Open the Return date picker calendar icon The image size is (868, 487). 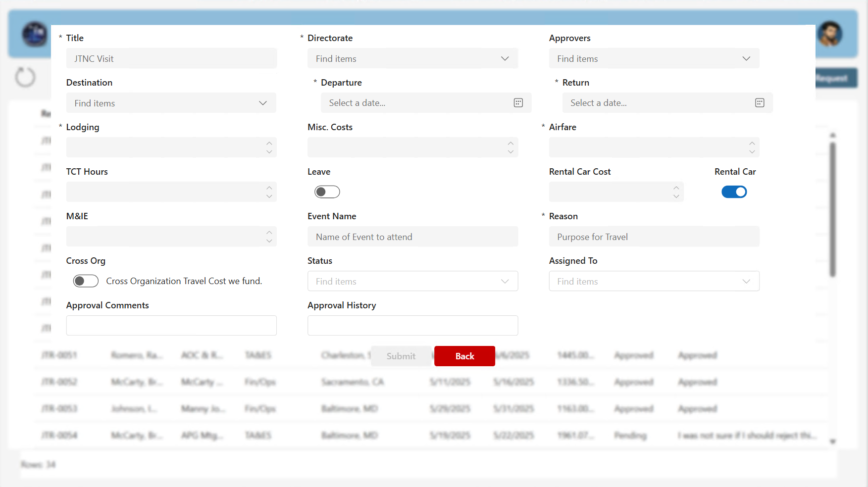click(760, 102)
